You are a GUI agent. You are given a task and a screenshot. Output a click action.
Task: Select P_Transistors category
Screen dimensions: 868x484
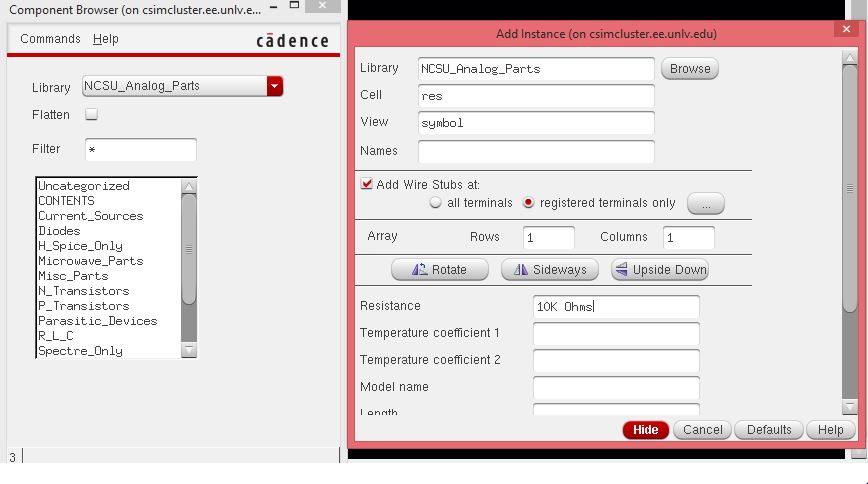[84, 306]
